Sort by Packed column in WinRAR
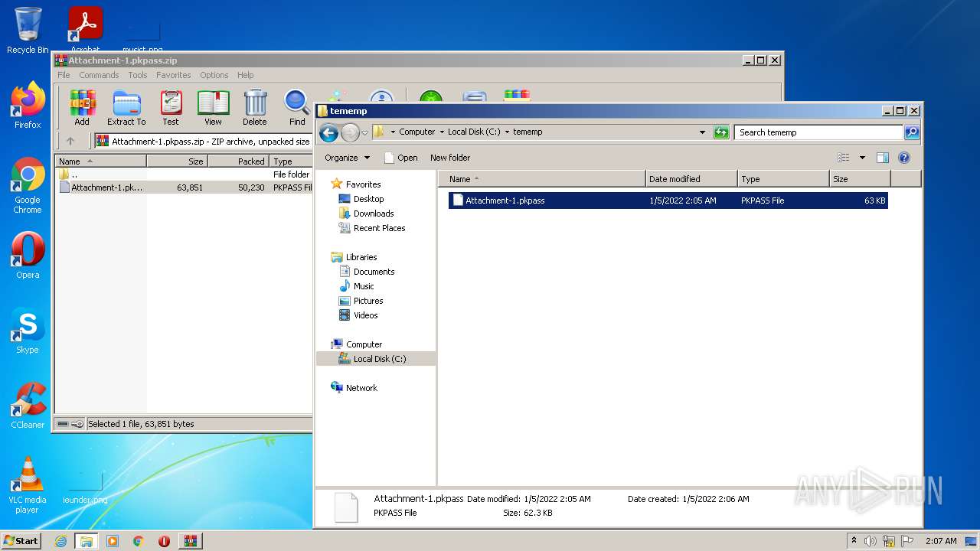The height and width of the screenshot is (551, 980). (x=238, y=161)
